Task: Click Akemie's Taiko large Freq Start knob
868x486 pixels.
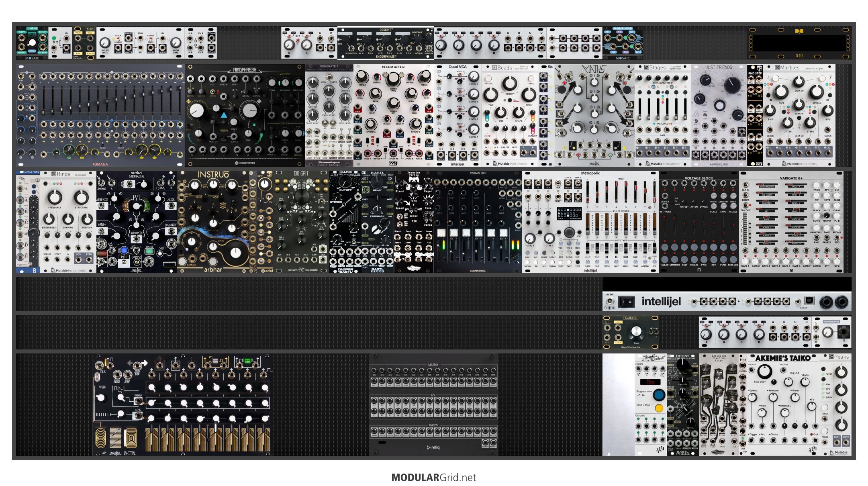Action: [x=765, y=372]
